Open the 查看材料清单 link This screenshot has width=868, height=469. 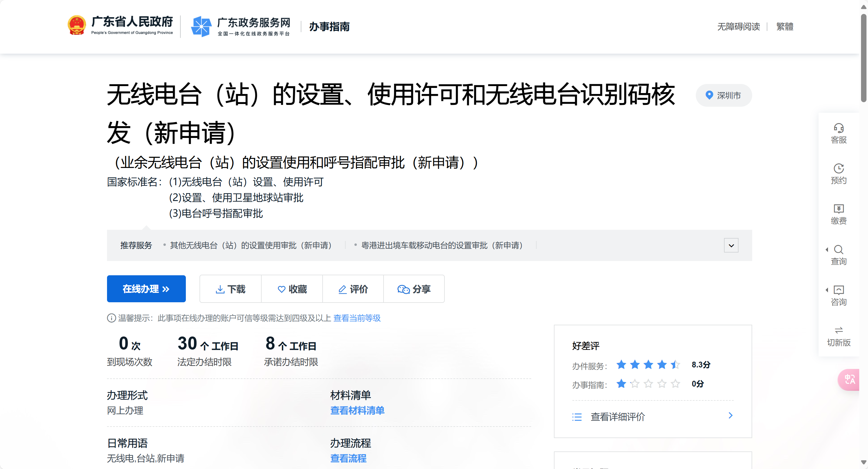357,410
